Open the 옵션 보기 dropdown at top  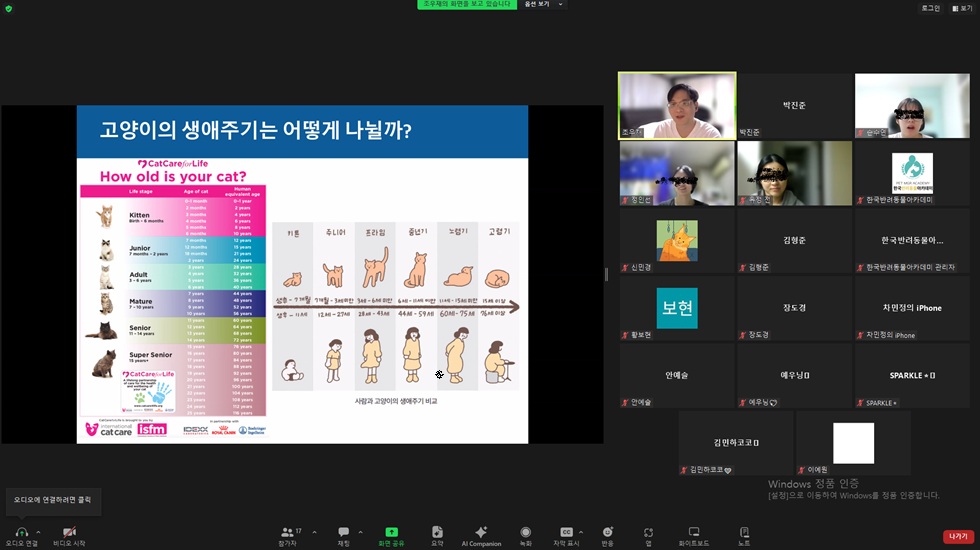point(543,4)
